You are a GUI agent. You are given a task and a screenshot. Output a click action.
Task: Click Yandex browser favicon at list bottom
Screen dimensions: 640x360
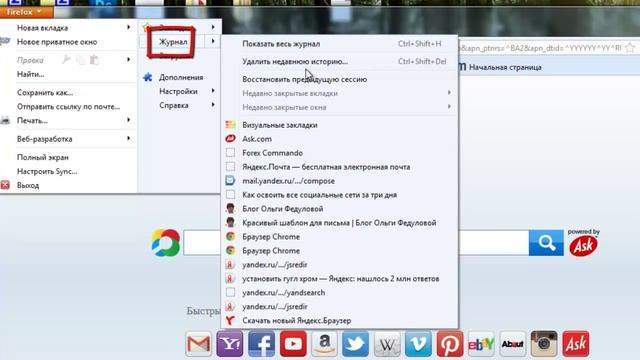tap(230, 320)
